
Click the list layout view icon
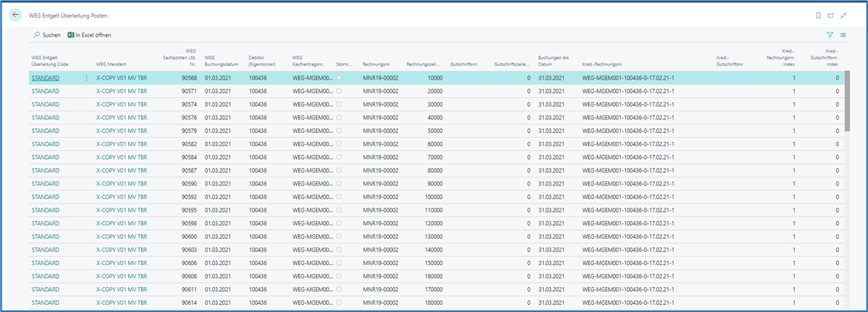(843, 35)
